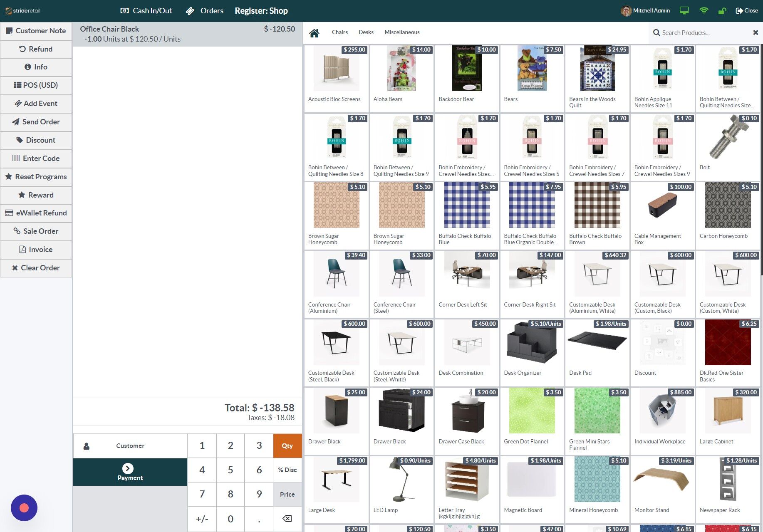The width and height of the screenshot is (763, 532).
Task: Toggle sign with the +/- key
Action: [202, 519]
